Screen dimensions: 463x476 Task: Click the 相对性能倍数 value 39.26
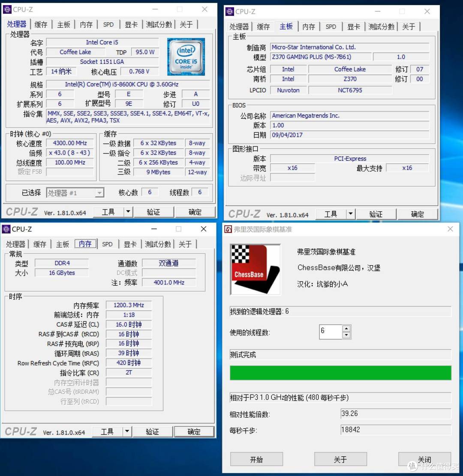point(396,413)
